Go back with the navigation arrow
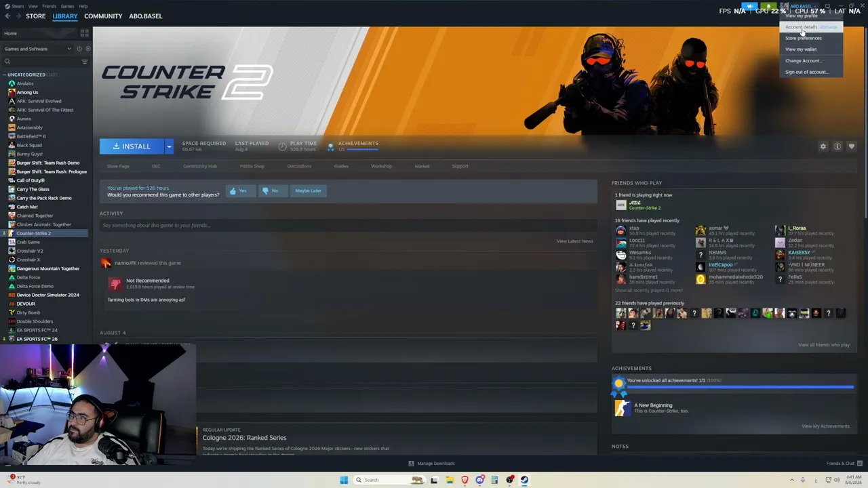Image resolution: width=868 pixels, height=488 pixels. tap(7, 16)
